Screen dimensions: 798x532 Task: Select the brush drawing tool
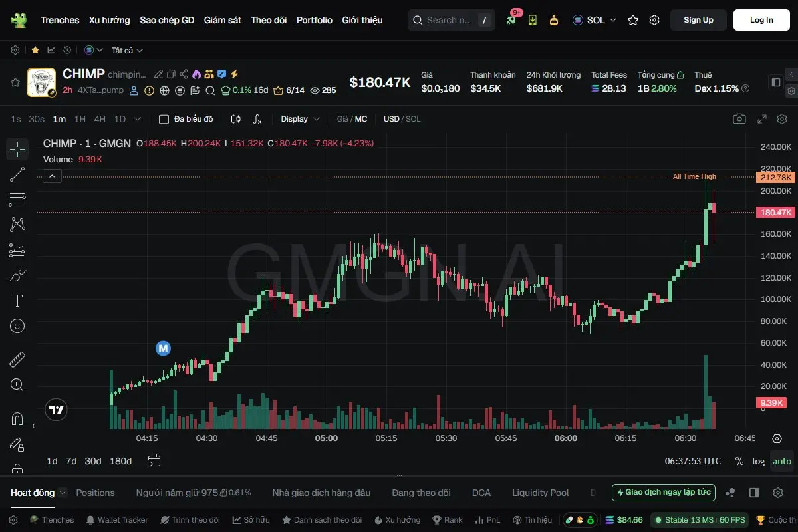click(x=17, y=275)
